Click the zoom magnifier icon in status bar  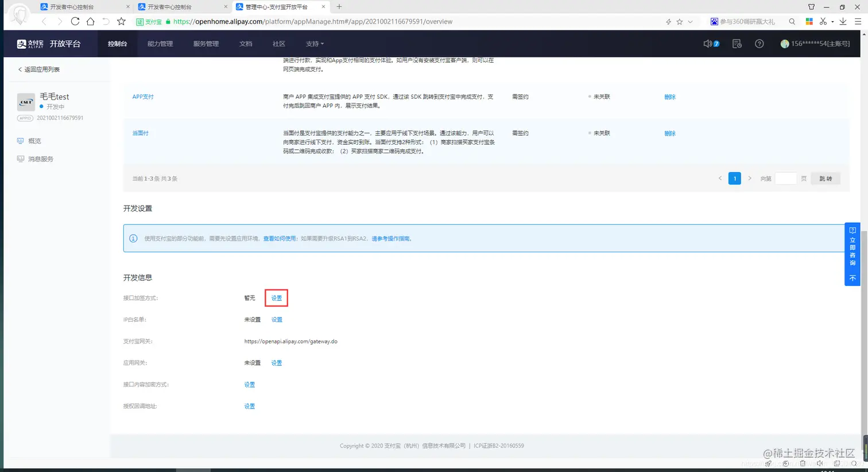point(854,463)
